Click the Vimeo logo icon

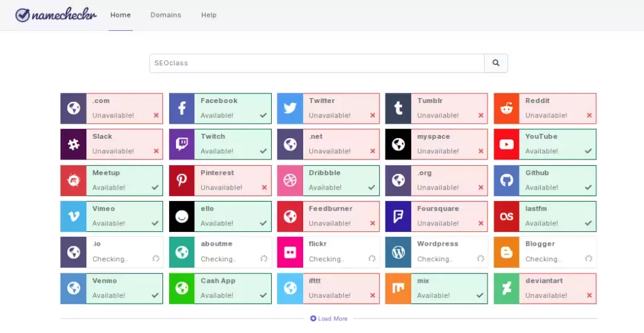(74, 217)
